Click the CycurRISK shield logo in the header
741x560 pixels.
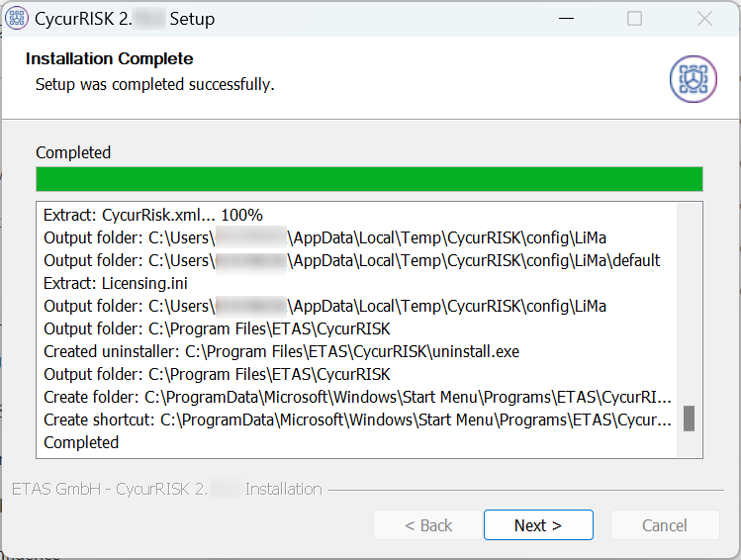[693, 78]
